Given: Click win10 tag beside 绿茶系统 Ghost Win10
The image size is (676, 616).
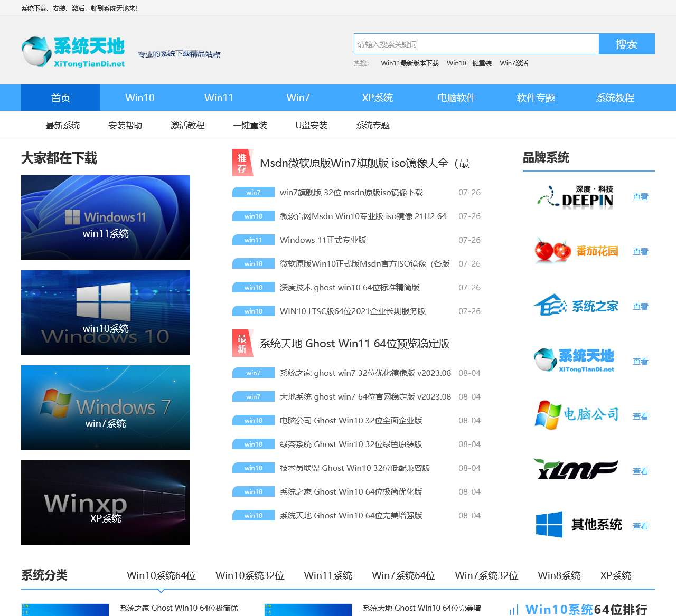Looking at the screenshot, I should [x=253, y=444].
